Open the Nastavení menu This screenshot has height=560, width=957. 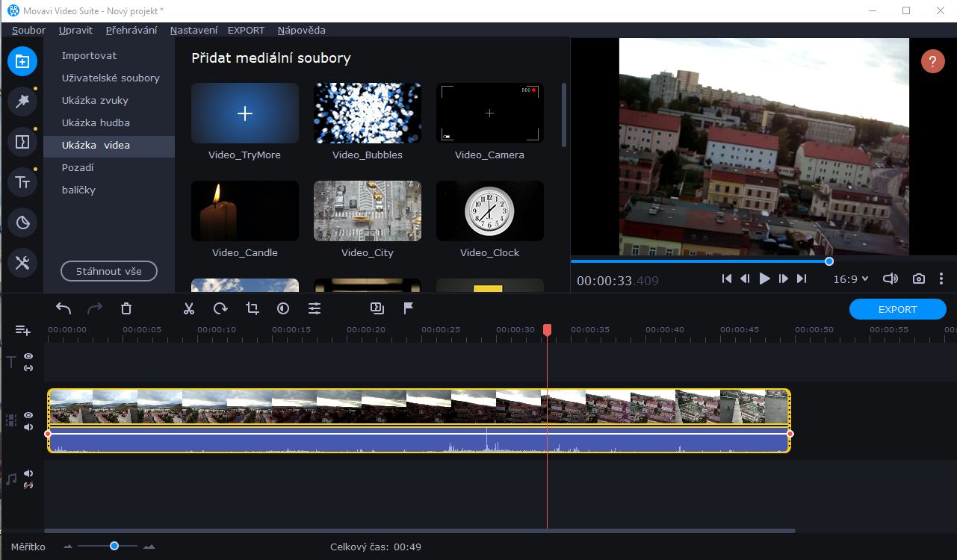pos(193,30)
